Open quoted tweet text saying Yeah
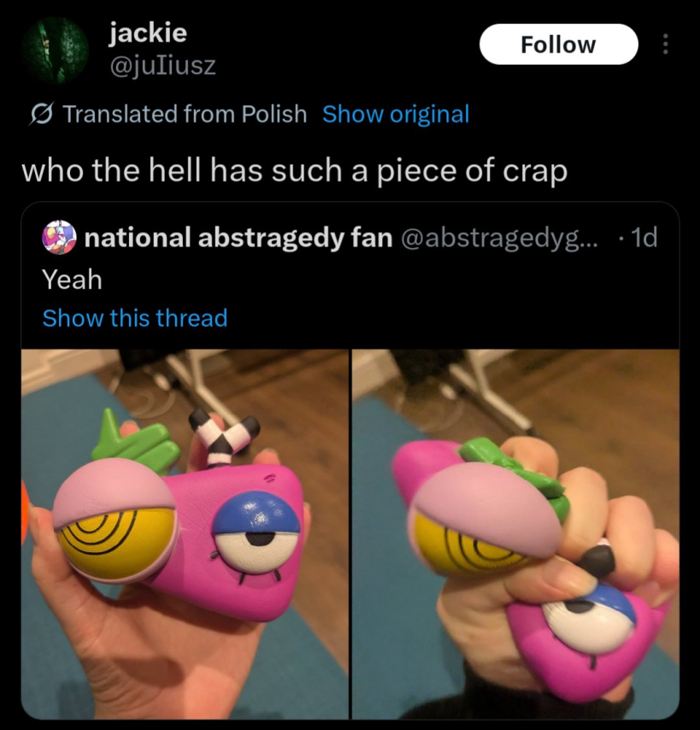 click(72, 280)
